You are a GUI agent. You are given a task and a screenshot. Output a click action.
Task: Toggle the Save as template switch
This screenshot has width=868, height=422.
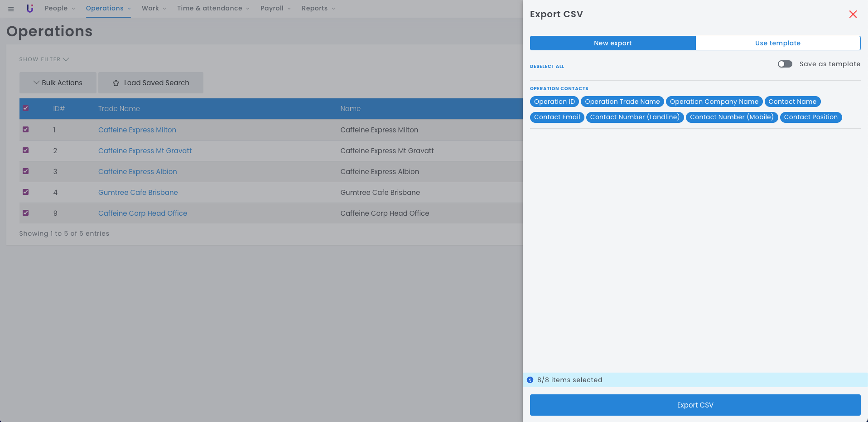pos(785,64)
